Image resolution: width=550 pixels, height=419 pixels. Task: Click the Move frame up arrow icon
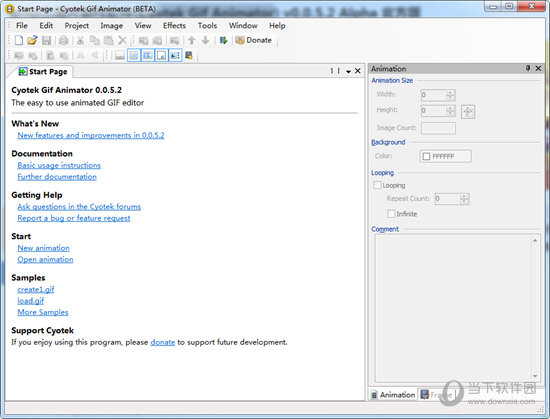click(x=191, y=40)
